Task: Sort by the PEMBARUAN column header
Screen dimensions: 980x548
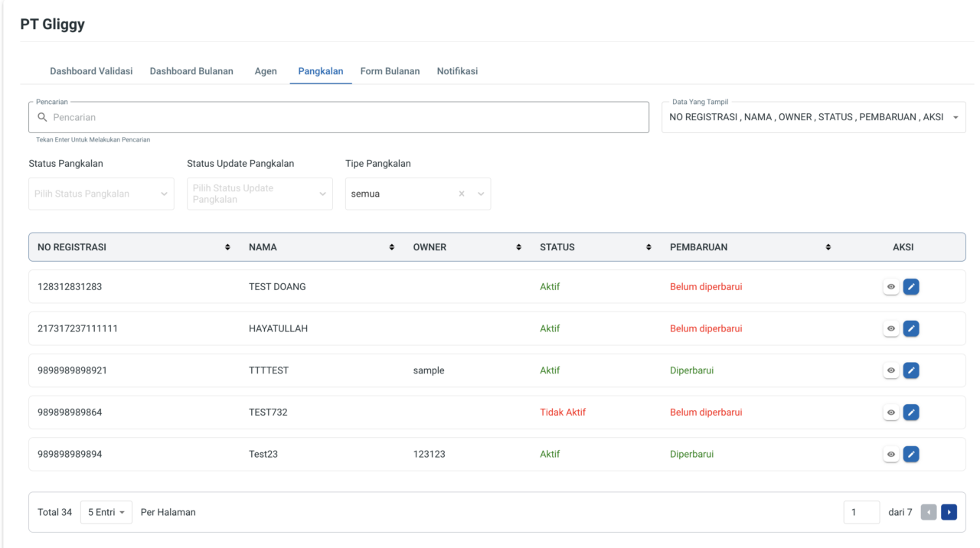Action: [828, 247]
